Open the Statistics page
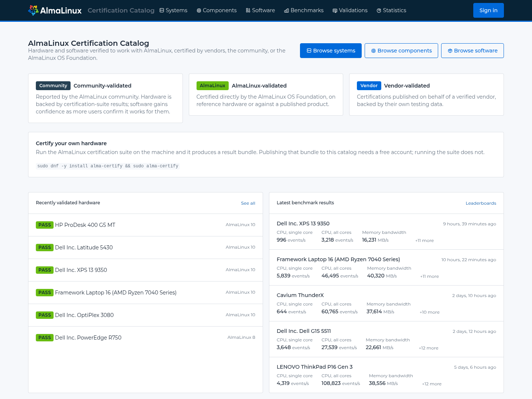This screenshot has width=532, height=399. 392,10
